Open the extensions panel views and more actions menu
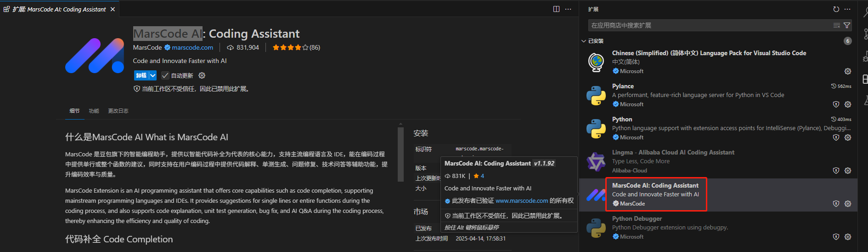Image resolution: width=868 pixels, height=252 pixels. pyautogui.click(x=847, y=9)
